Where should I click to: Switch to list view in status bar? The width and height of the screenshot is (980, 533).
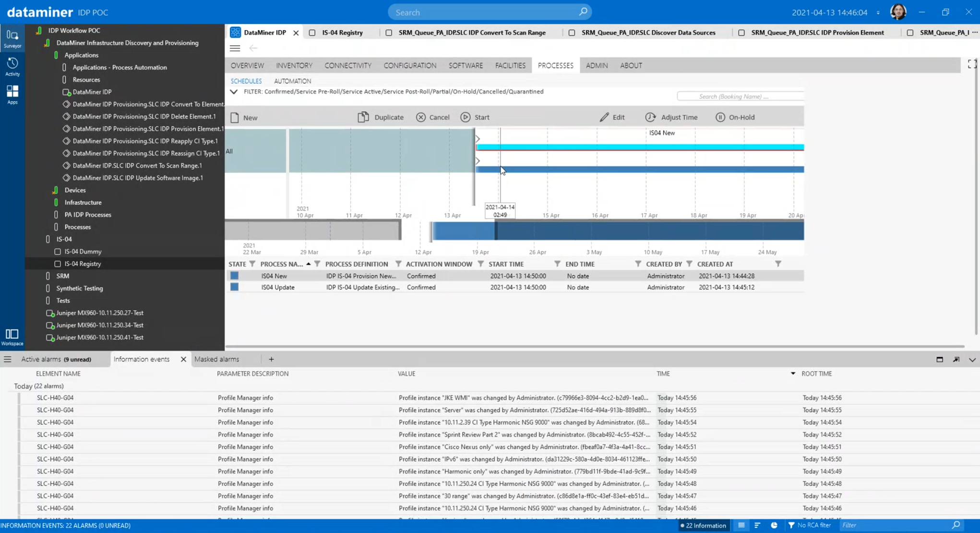click(x=741, y=525)
